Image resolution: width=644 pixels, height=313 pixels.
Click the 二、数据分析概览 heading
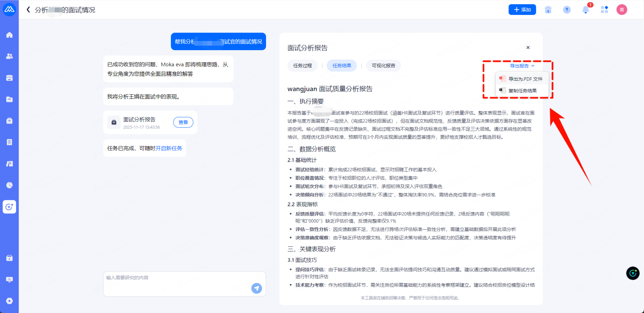[312, 149]
